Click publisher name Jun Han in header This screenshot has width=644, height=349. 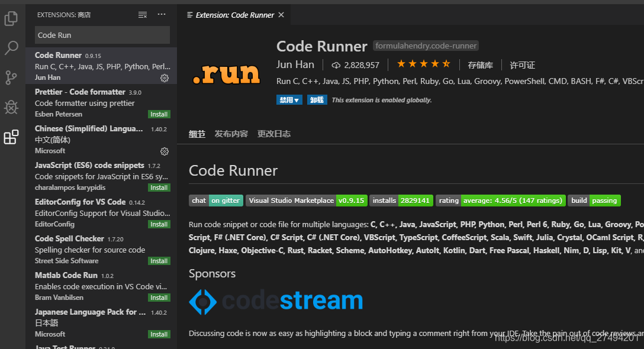tap(295, 65)
